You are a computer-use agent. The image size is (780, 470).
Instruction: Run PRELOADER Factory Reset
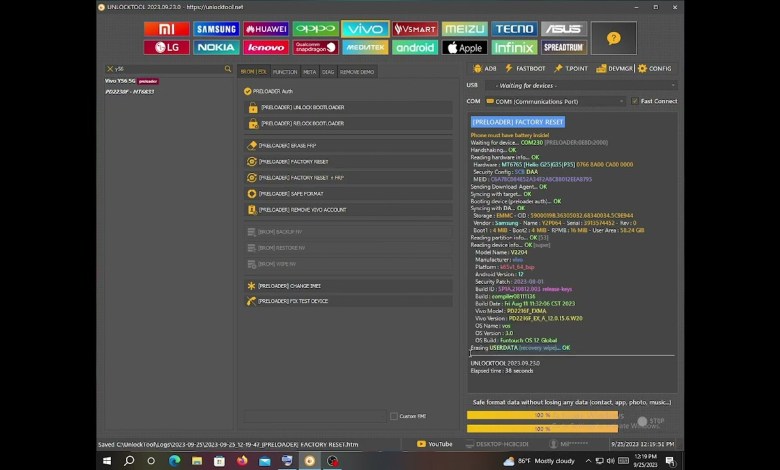[x=348, y=162]
